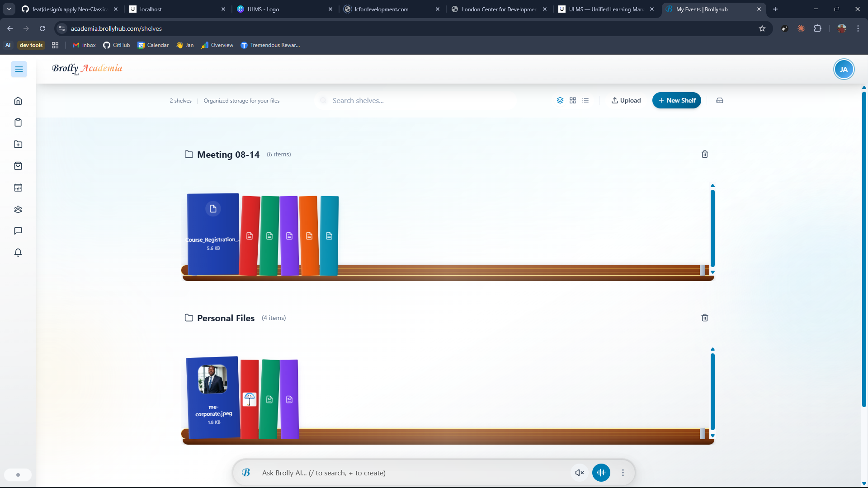Image resolution: width=868 pixels, height=488 pixels.
Task: Click the Meeting 08-14 shelf title
Action: click(228, 155)
